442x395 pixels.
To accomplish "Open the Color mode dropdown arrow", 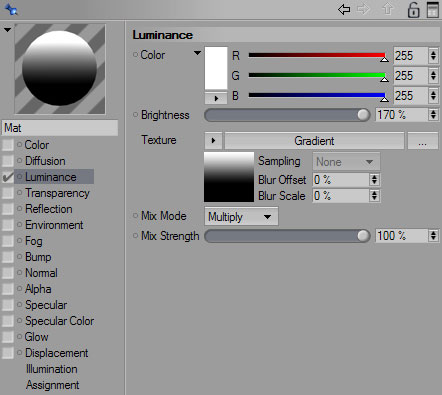I will 197,53.
